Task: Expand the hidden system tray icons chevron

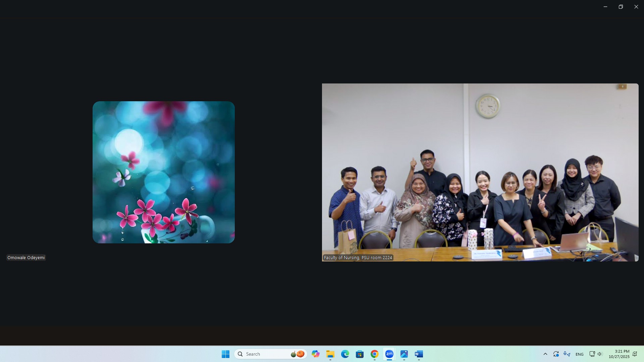Action: (545, 354)
